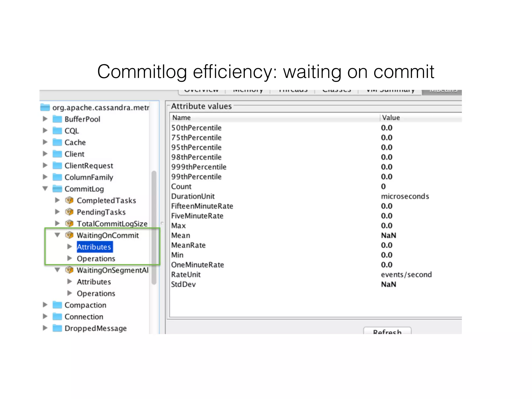The height and width of the screenshot is (399, 532).
Task: Expand Attributes under WaitingOnCommit
Action: click(x=70, y=247)
